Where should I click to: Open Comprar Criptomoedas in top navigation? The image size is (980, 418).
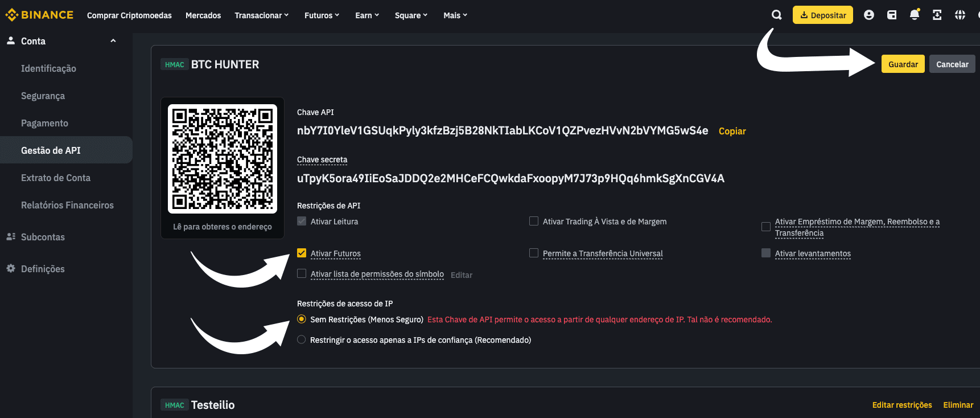(x=129, y=15)
